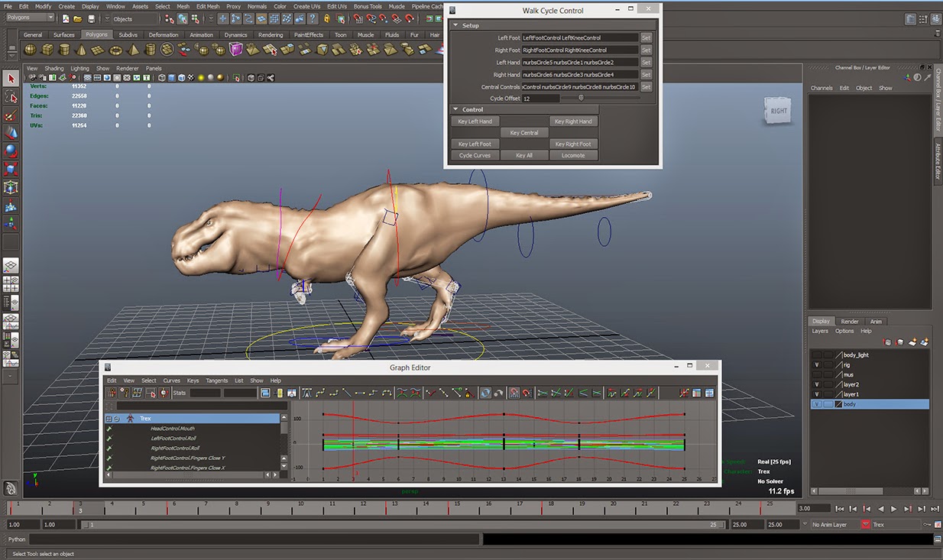The height and width of the screenshot is (560, 943).
Task: Collapse the Control section in Walk Cycle Control
Action: point(455,109)
